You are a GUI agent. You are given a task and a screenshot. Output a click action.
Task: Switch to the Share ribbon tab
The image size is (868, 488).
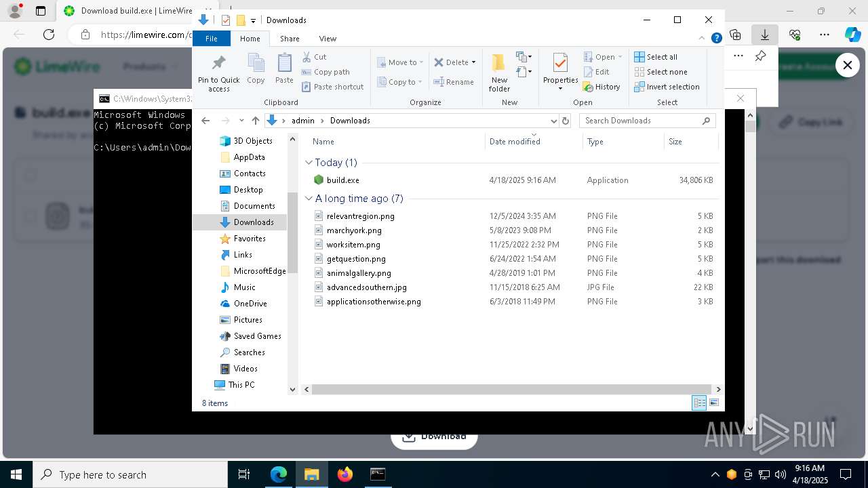(290, 39)
